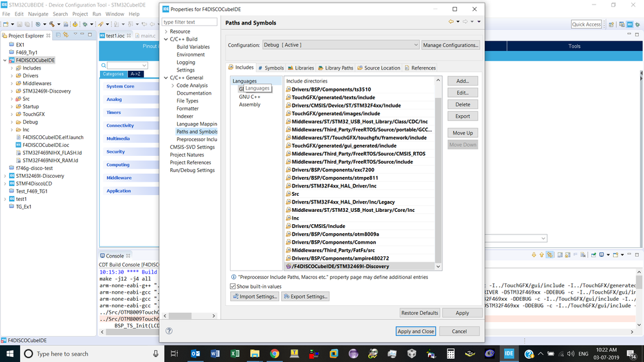The image size is (644, 362).
Task: Click the back arrow in Paths and Symbols header
Action: tap(451, 22)
